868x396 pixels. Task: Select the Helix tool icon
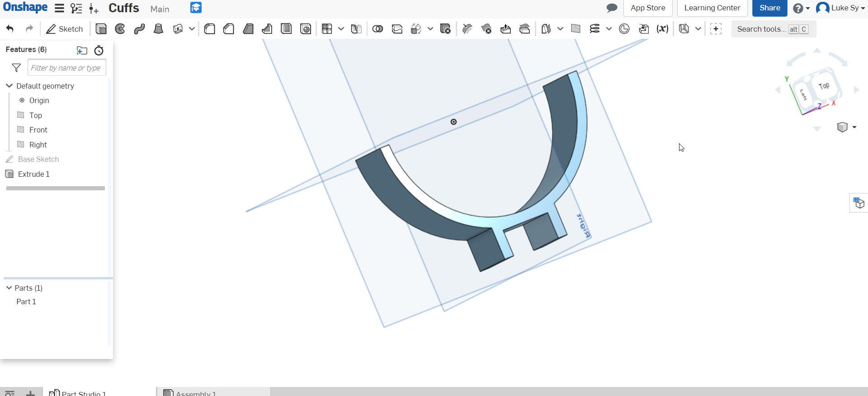point(595,29)
